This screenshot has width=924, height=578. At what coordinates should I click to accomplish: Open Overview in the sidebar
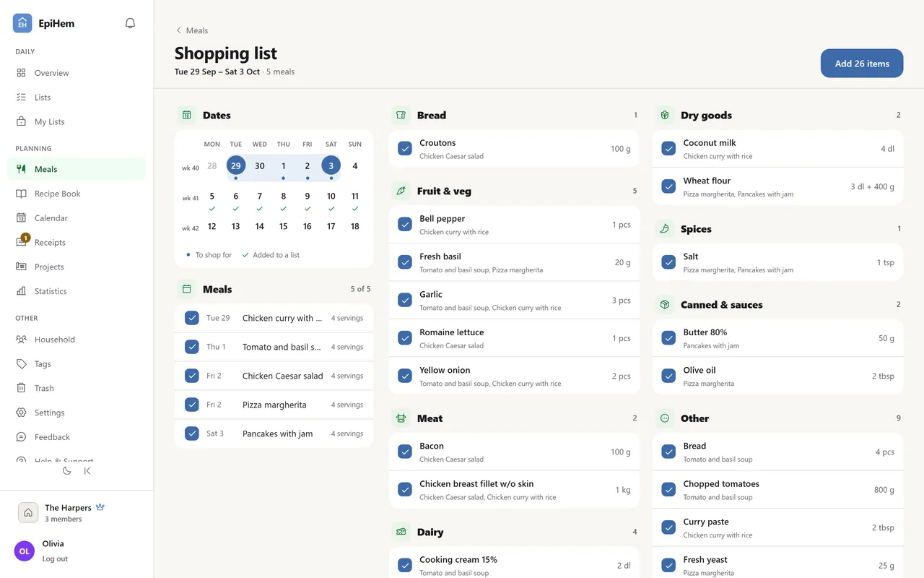[77, 73]
